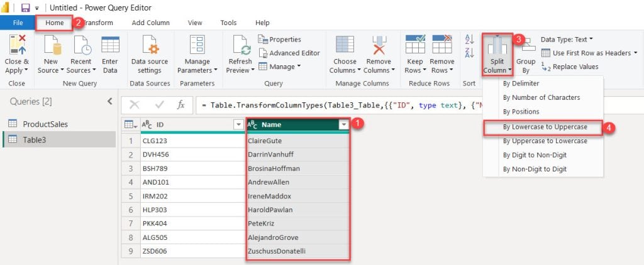Click the Remove Rows icon
This screenshot has height=265, width=644.
442,45
